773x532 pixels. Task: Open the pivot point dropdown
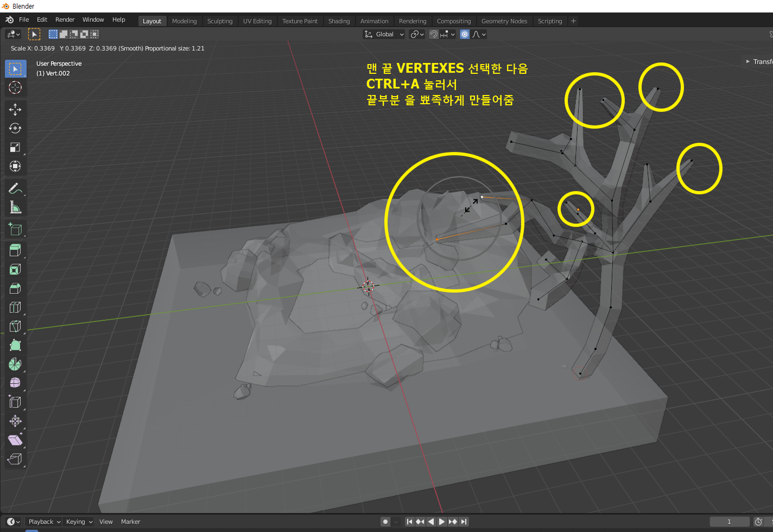[417, 34]
